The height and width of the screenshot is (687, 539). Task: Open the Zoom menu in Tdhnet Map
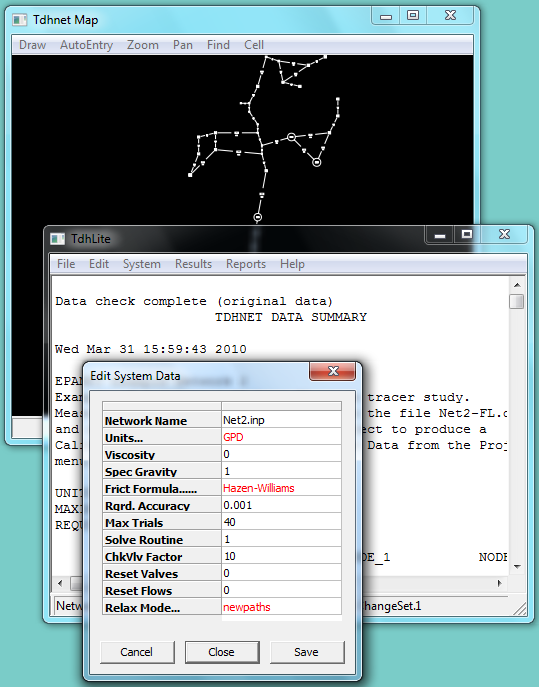(142, 45)
